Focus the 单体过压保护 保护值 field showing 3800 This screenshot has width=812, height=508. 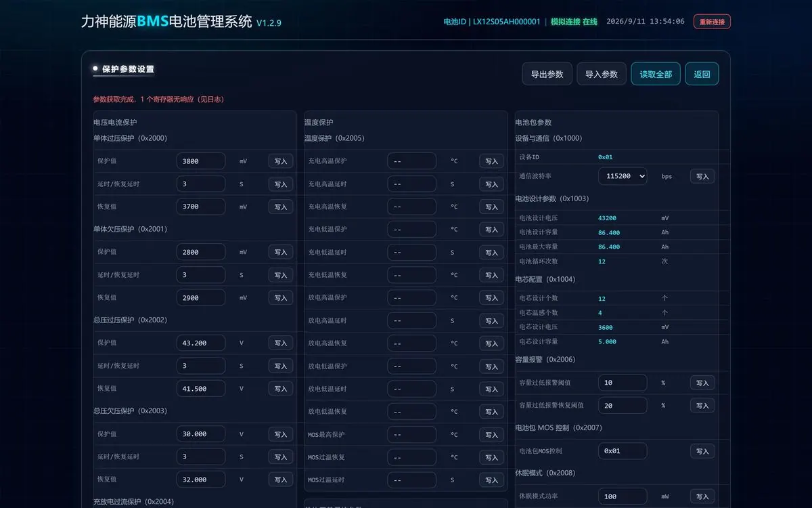pos(201,161)
